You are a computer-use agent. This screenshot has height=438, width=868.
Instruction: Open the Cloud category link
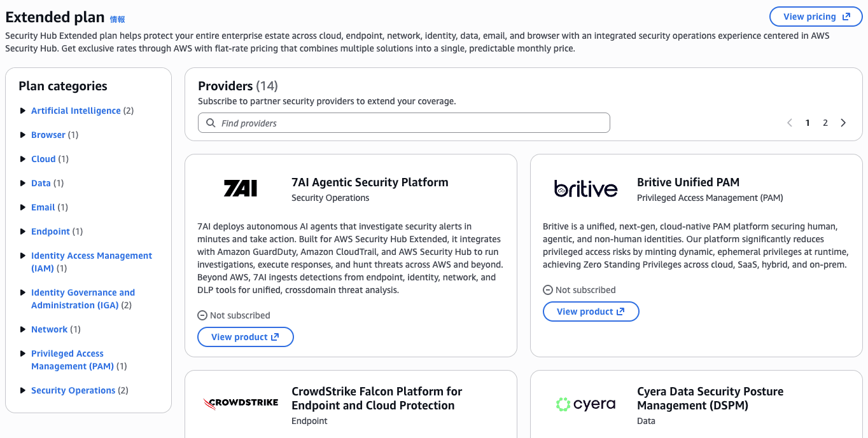[x=43, y=159]
